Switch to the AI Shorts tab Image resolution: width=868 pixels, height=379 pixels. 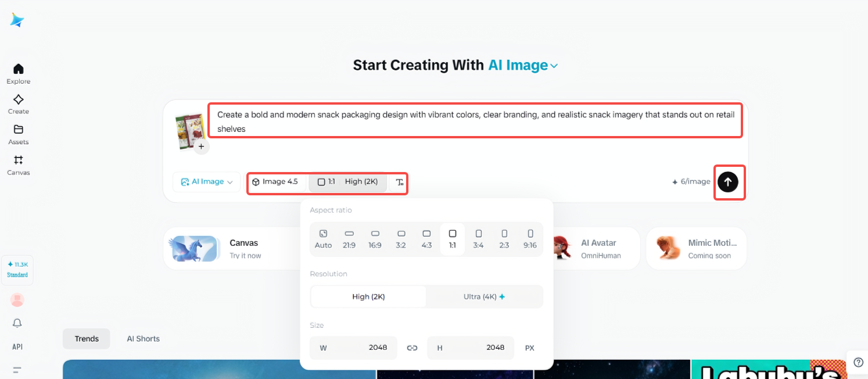(x=144, y=339)
